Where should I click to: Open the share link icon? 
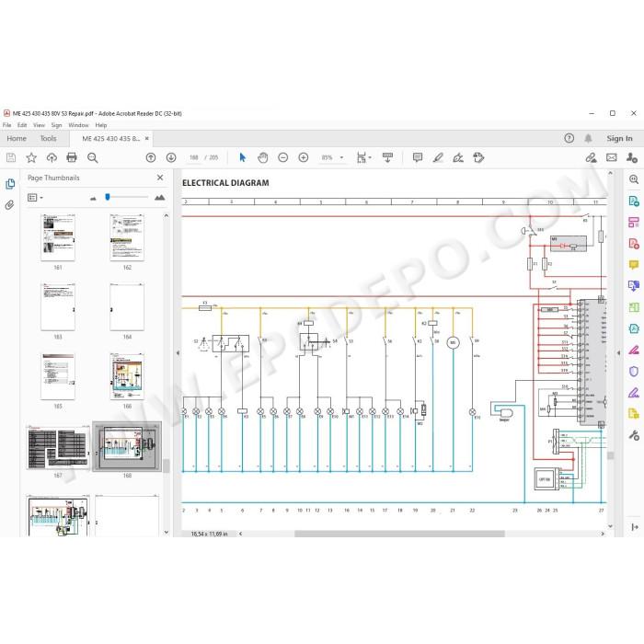[591, 157]
